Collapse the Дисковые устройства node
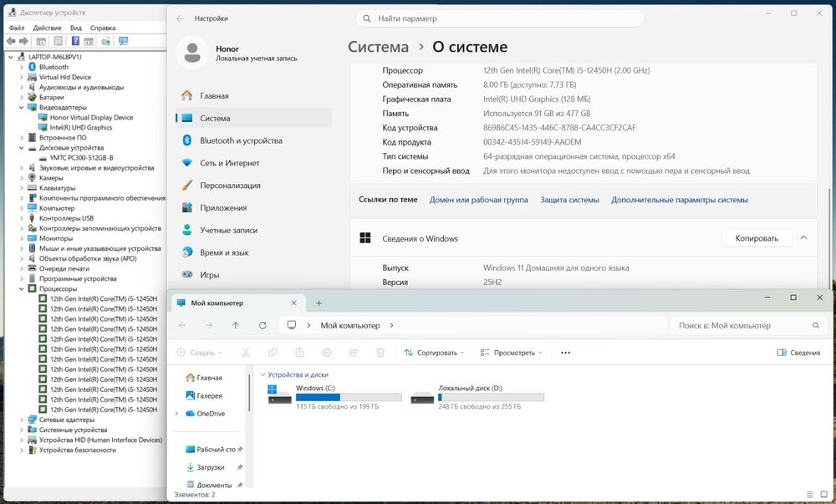Screen dimensions: 836x504 click(22, 148)
